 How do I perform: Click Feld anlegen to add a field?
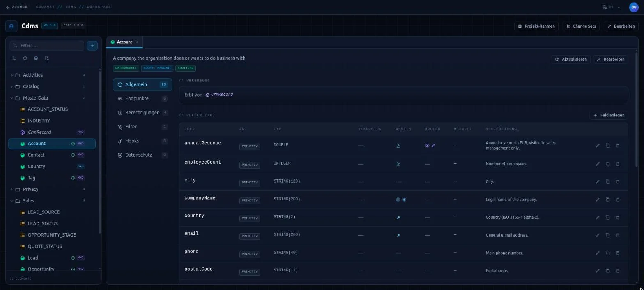(x=609, y=115)
